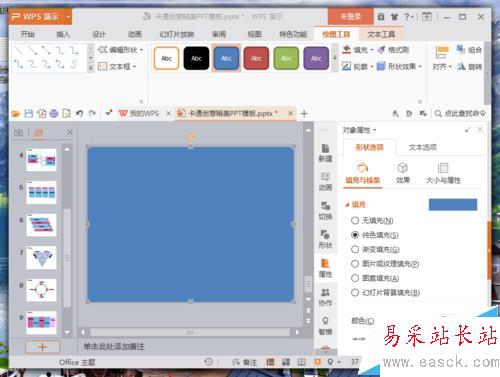Open the 轮廓 outline dropdown
This screenshot has width=500, height=377.
pos(358,66)
